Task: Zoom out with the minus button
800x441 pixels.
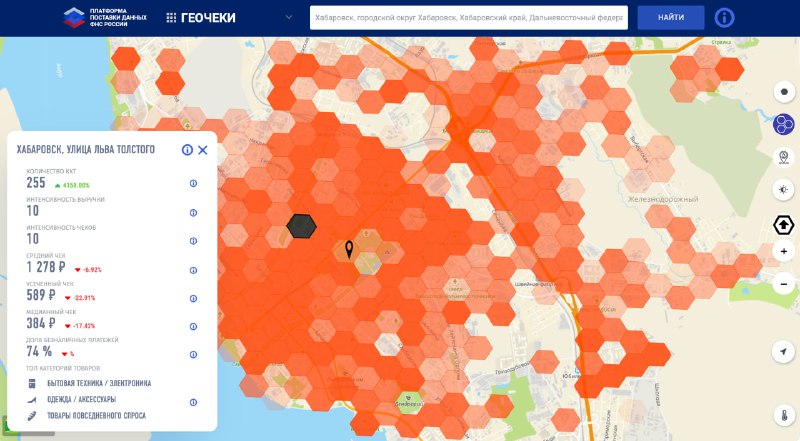Action: click(784, 284)
